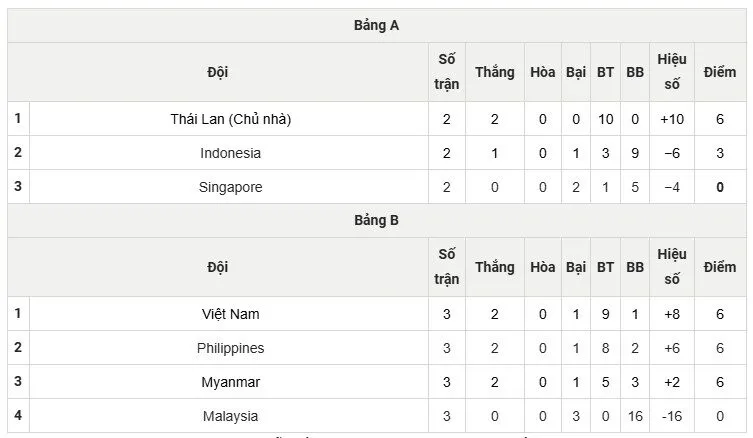Click the Hiệu số header in Bảng B
The width and height of the screenshot is (753, 438).
click(671, 267)
